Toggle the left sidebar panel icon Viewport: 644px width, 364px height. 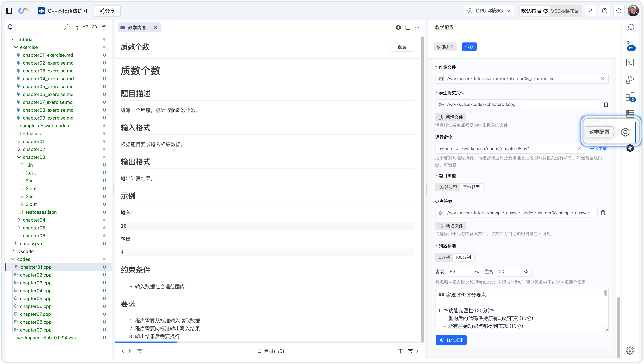point(9,11)
